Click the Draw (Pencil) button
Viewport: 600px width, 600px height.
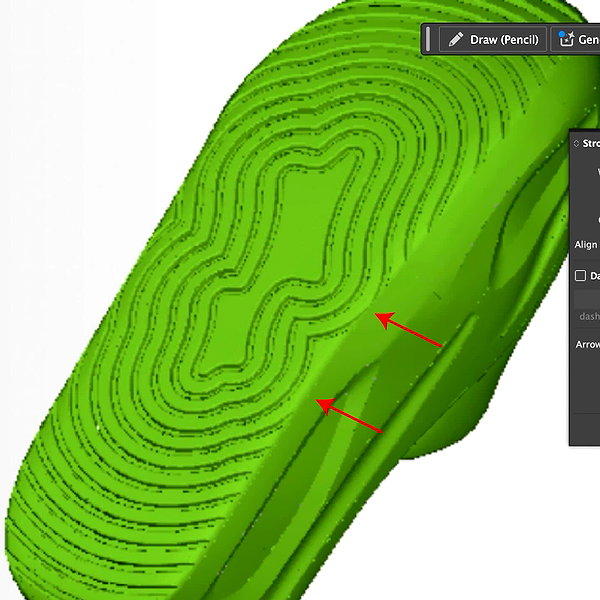coord(493,39)
